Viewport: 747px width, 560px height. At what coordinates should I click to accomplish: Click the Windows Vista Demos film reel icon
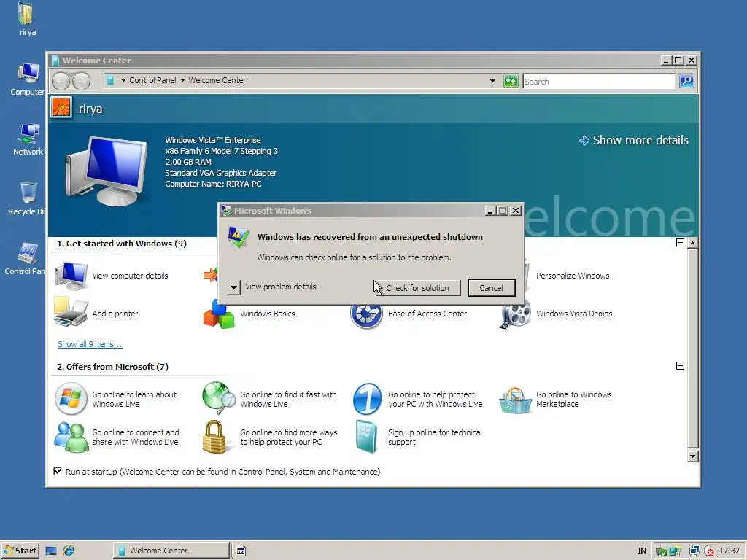[514, 314]
